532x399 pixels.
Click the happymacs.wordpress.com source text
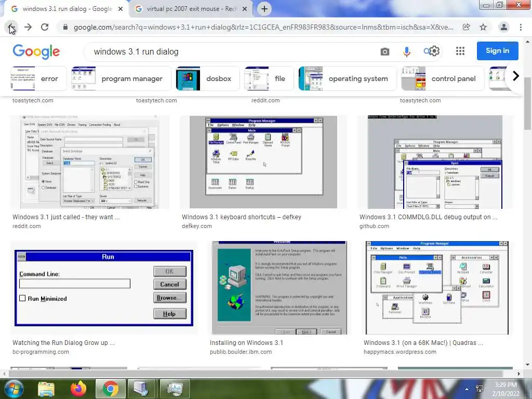point(400,352)
